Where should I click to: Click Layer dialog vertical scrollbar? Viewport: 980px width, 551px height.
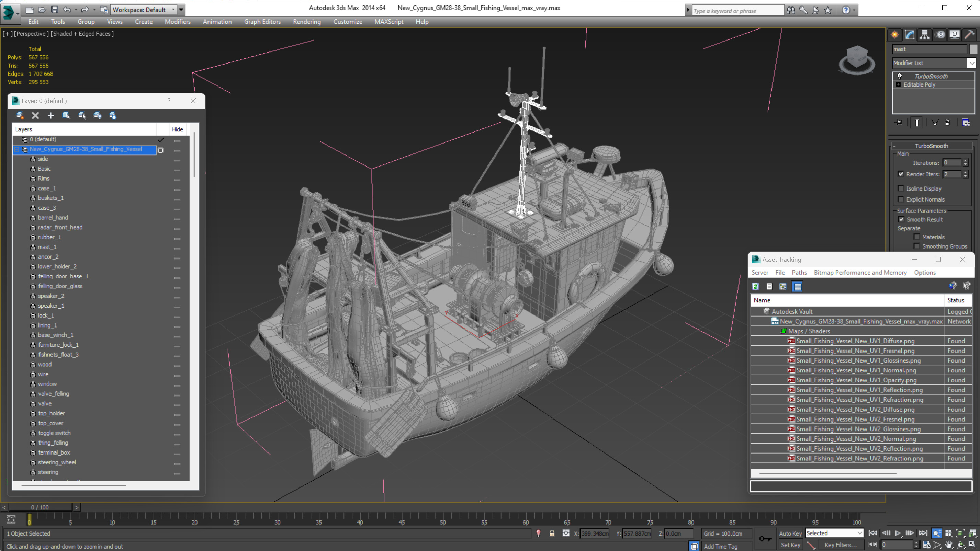tap(194, 155)
